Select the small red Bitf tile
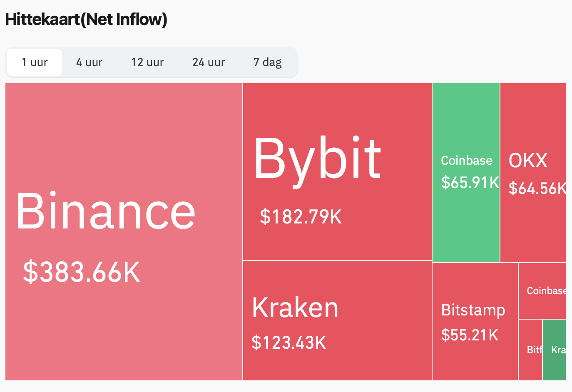Image resolution: width=572 pixels, height=392 pixels. click(530, 350)
